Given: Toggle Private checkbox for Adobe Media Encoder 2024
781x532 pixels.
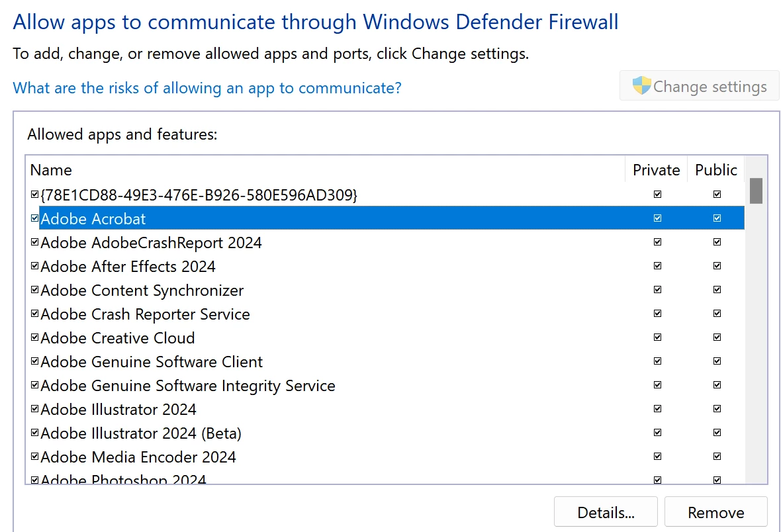Looking at the screenshot, I should click(x=657, y=457).
